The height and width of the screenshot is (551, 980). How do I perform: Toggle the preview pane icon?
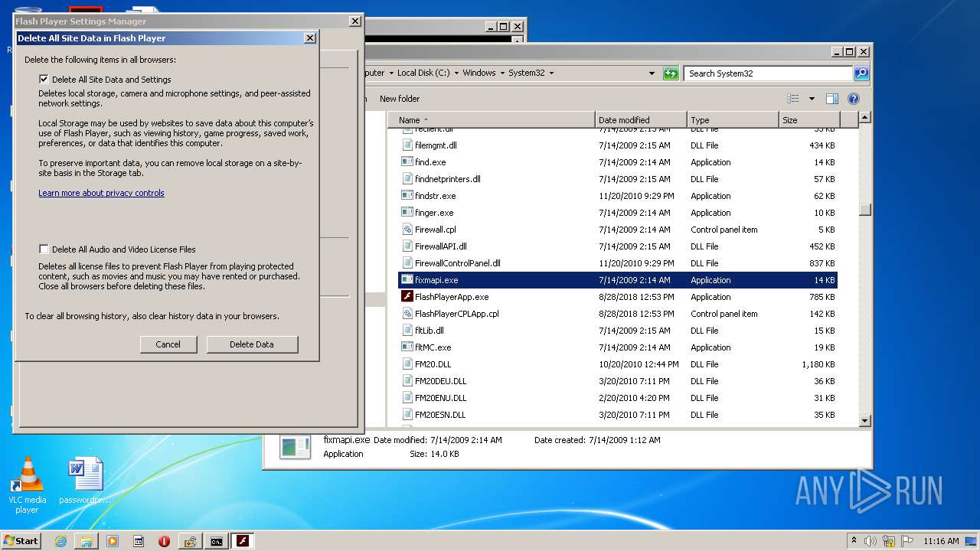pos(832,99)
